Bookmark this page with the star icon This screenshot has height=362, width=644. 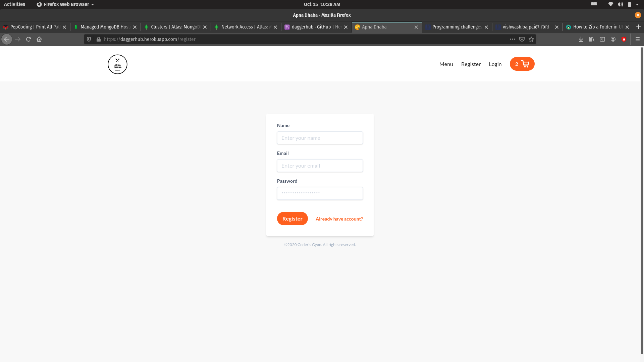(x=531, y=39)
